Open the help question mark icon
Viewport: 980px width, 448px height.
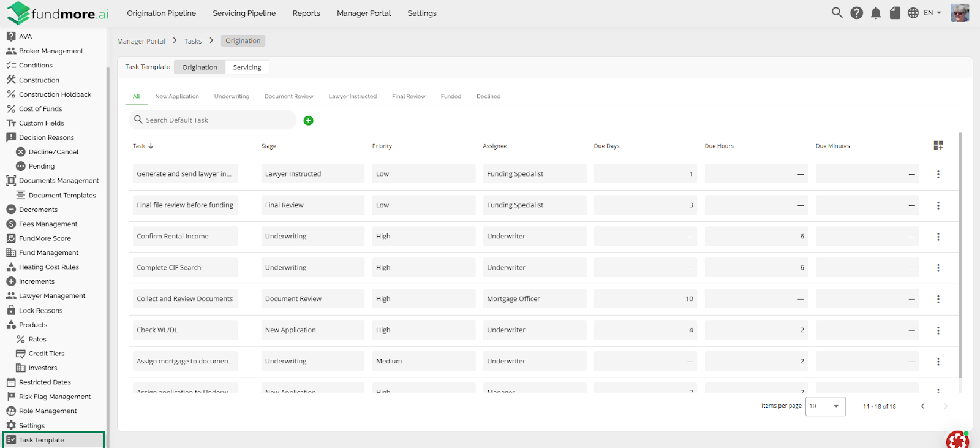[x=856, y=13]
